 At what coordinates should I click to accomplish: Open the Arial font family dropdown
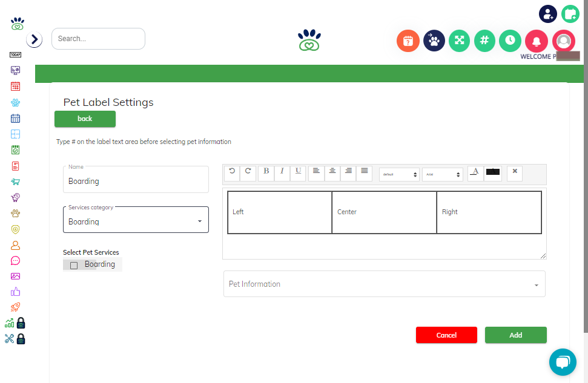pyautogui.click(x=443, y=174)
